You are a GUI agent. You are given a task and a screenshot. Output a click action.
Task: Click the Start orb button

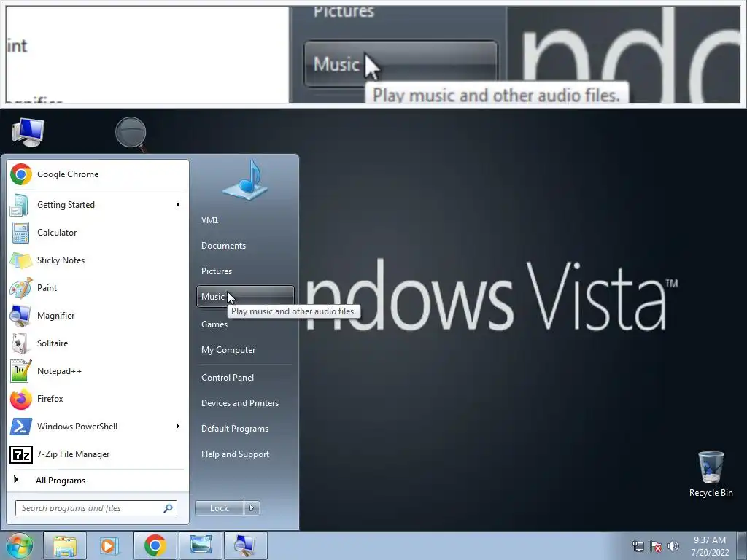(x=19, y=545)
